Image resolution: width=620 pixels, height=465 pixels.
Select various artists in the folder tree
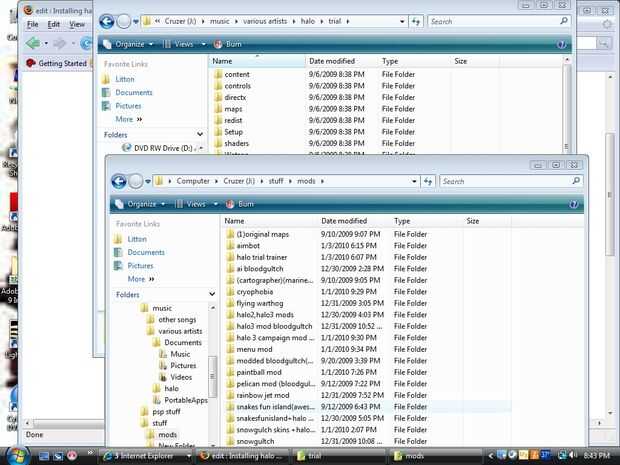180,331
